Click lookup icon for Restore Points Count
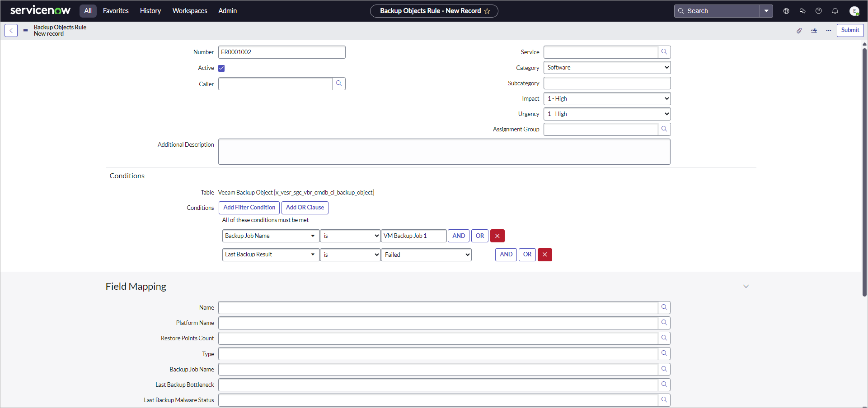This screenshot has width=868, height=408. 664,338
